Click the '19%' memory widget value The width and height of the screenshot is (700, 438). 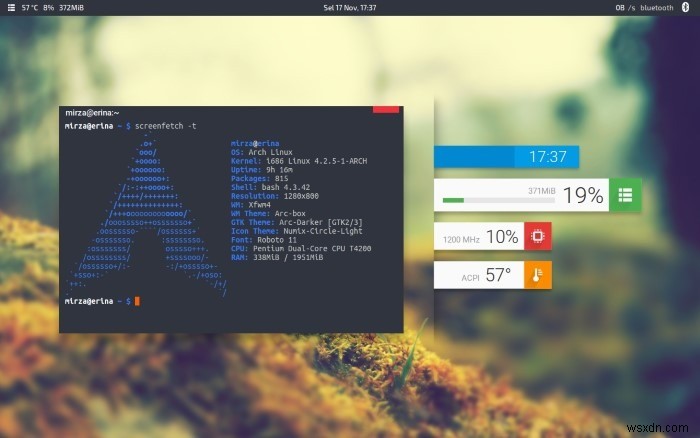583,195
